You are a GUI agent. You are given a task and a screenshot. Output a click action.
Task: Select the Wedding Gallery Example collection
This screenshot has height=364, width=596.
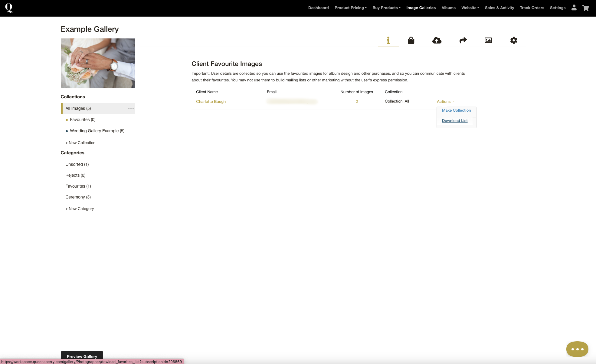(97, 131)
